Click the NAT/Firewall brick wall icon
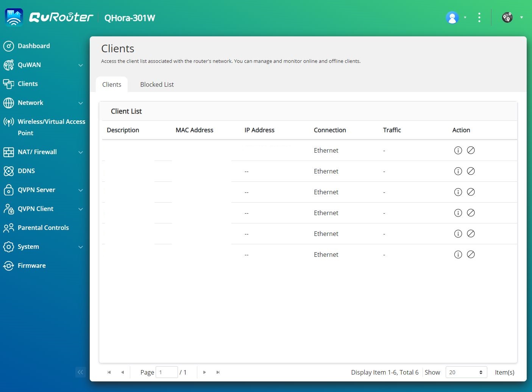Viewport: 532px width, 392px height. (x=8, y=152)
